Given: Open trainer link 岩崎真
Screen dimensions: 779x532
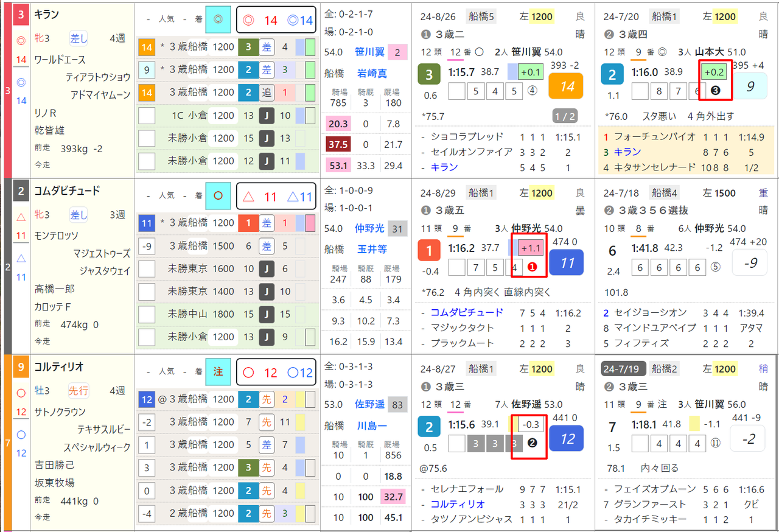Looking at the screenshot, I should pos(372,73).
